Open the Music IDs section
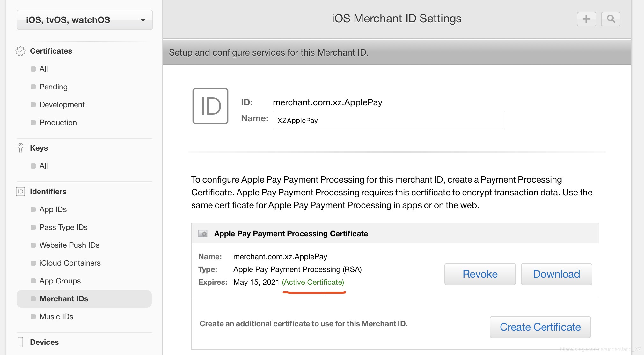 click(x=56, y=317)
